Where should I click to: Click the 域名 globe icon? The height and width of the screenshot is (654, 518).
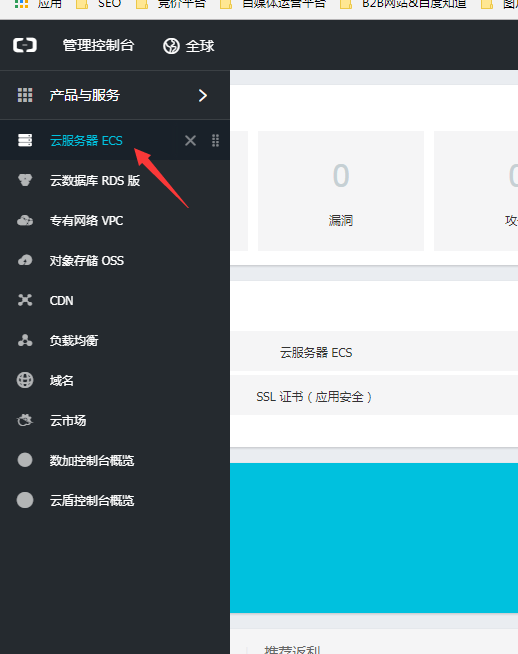25,380
